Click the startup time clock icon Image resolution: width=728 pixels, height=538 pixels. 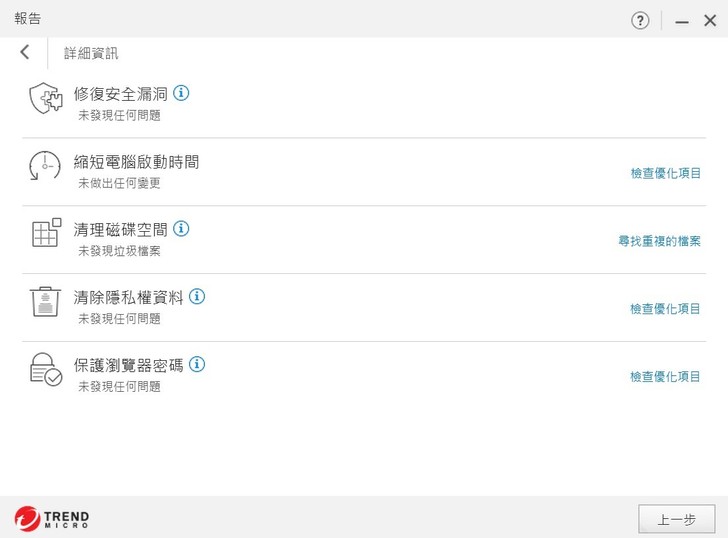[45, 166]
